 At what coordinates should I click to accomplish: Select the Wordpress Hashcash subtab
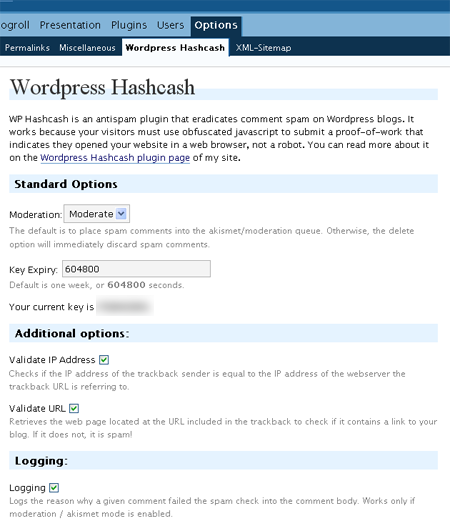[x=175, y=47]
